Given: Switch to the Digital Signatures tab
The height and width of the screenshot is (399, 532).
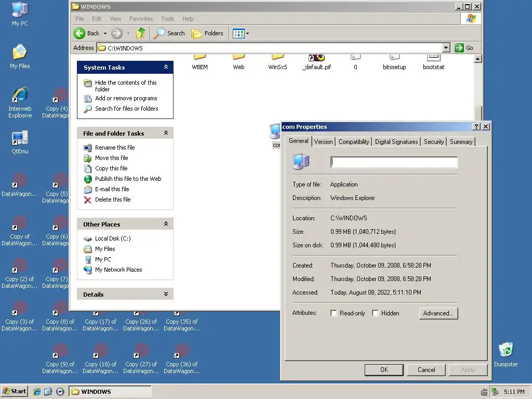Looking at the screenshot, I should click(396, 142).
